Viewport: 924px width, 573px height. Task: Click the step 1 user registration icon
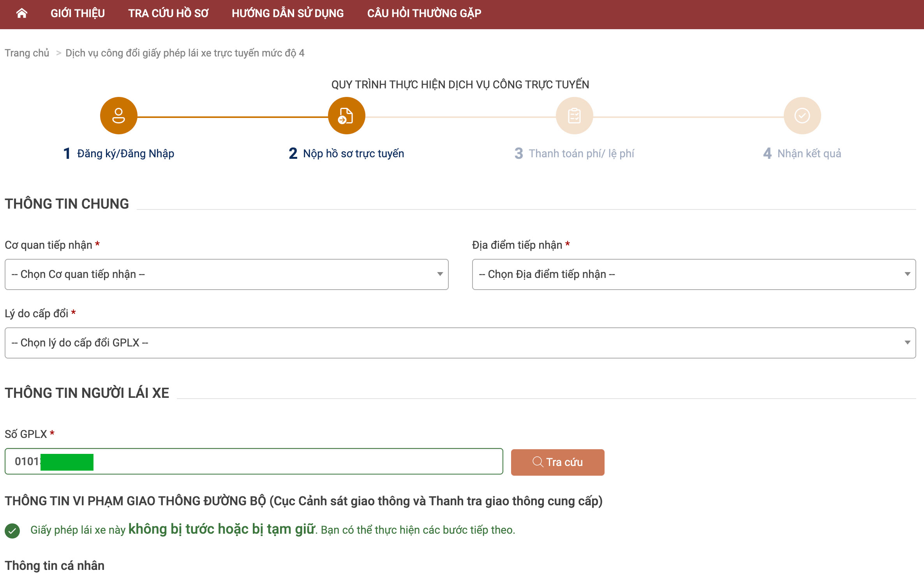point(118,116)
